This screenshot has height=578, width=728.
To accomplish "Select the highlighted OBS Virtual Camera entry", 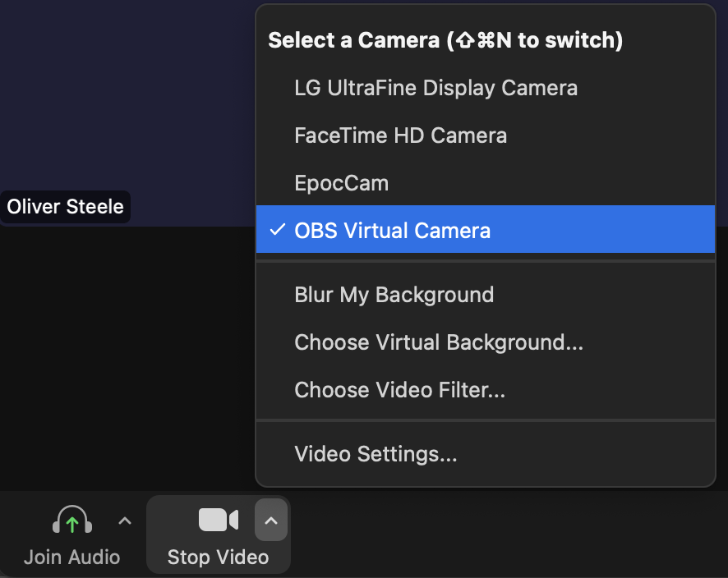I will click(x=392, y=230).
